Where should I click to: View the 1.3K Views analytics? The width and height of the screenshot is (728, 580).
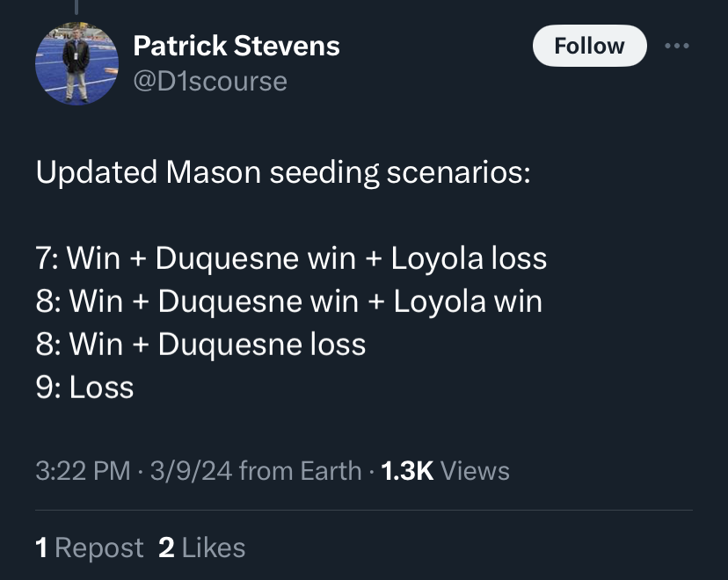click(x=446, y=471)
